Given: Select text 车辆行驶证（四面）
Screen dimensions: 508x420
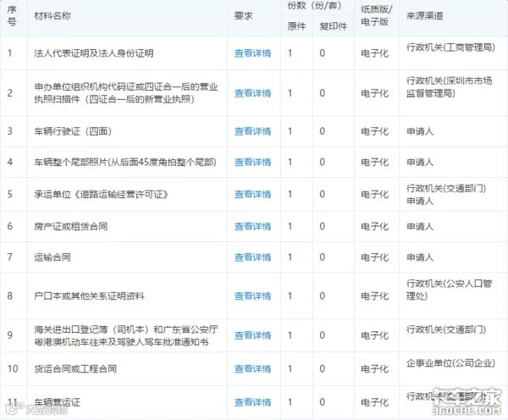Looking at the screenshot, I should (x=73, y=131).
